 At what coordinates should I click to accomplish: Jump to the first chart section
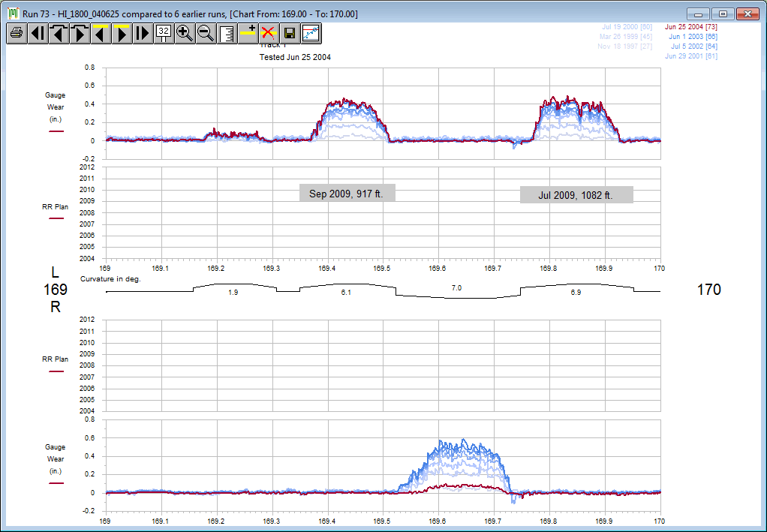tap(38, 33)
